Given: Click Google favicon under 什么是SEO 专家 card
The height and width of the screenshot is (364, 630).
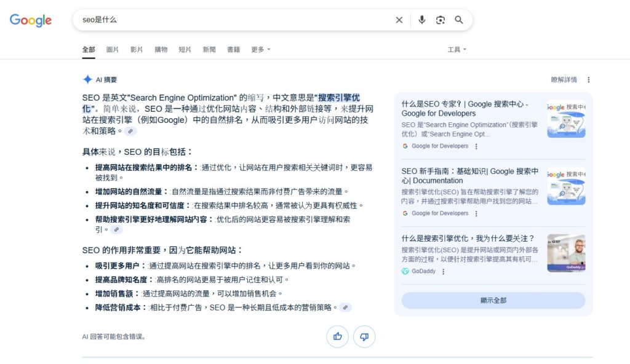Looking at the screenshot, I should pyautogui.click(x=405, y=146).
